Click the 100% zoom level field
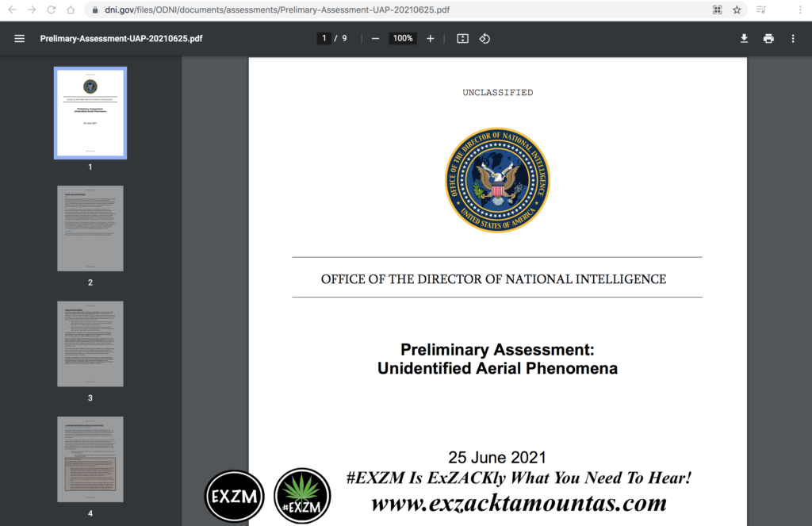This screenshot has width=812, height=526. click(x=403, y=38)
